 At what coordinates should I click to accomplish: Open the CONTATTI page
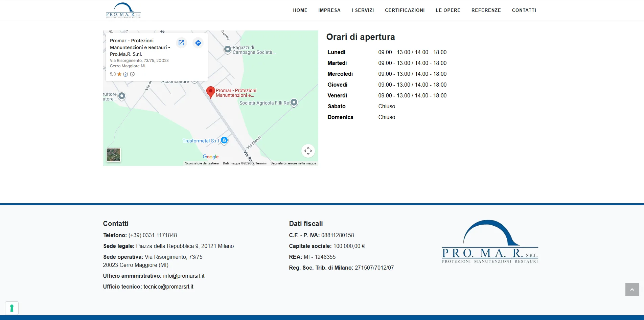pos(524,10)
